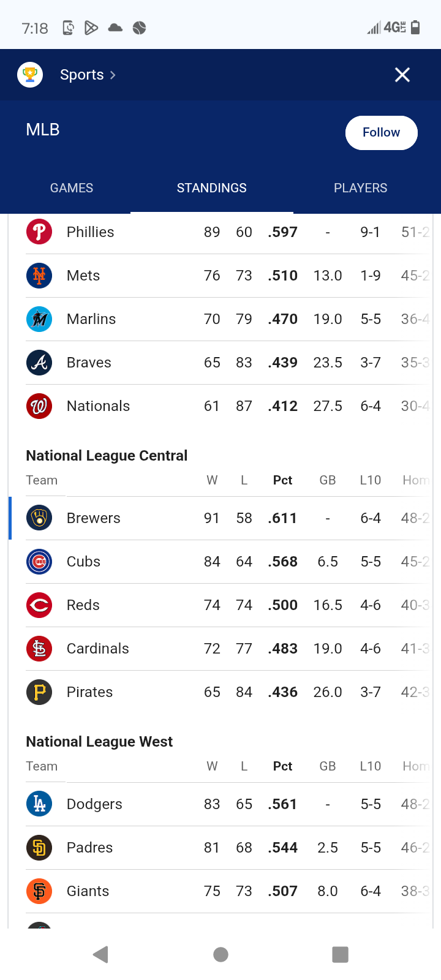The image size is (441, 980).
Task: Tap the Phillies team logo
Action: tap(39, 232)
